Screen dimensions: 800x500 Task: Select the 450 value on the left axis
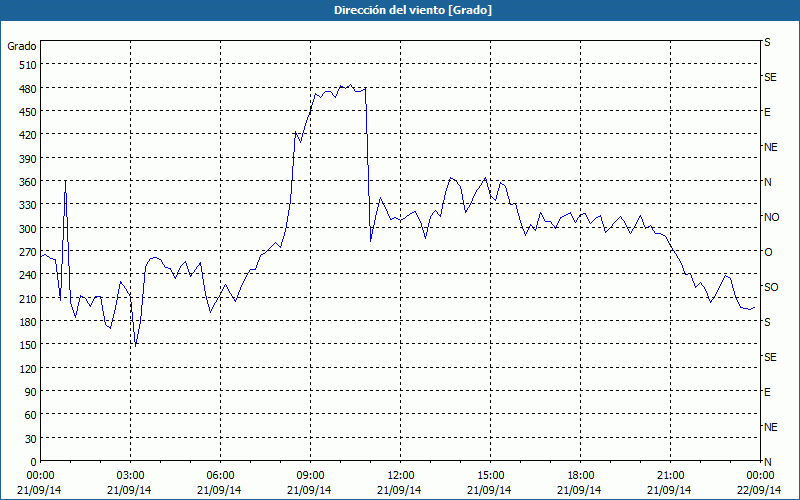tap(28, 112)
